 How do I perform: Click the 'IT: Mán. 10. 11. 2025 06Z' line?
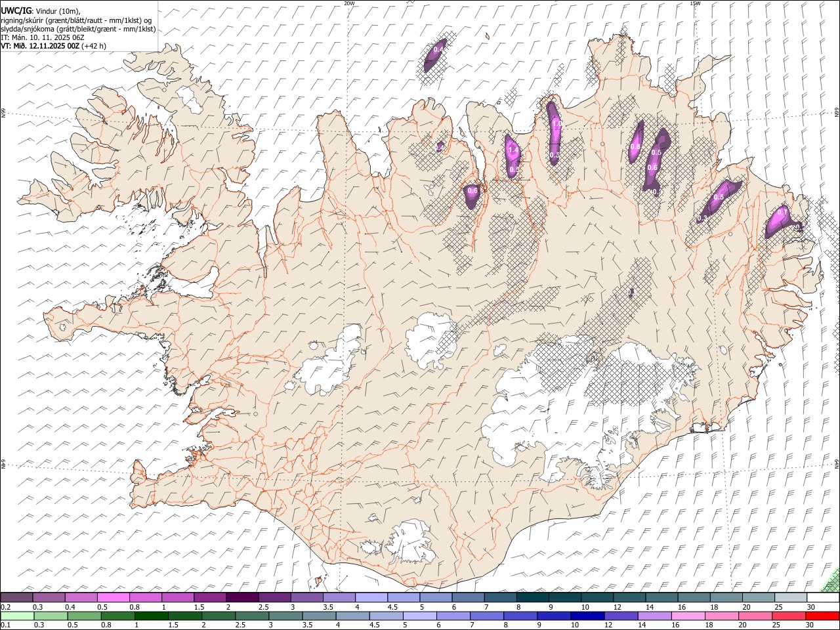coord(42,37)
